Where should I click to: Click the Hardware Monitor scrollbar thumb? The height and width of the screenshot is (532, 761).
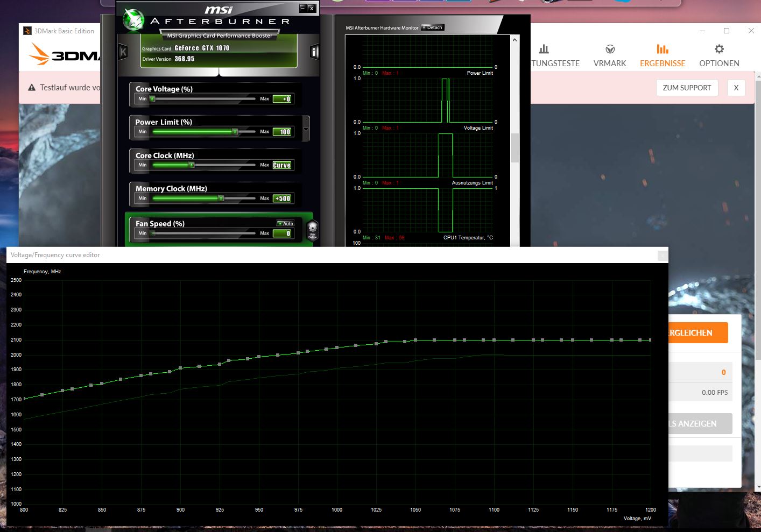(515, 147)
